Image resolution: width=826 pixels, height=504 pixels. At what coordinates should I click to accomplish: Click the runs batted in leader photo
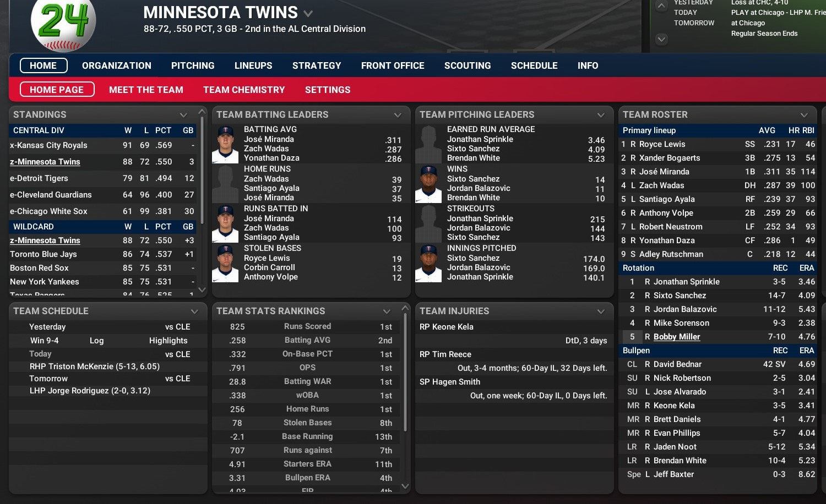pyautogui.click(x=225, y=223)
